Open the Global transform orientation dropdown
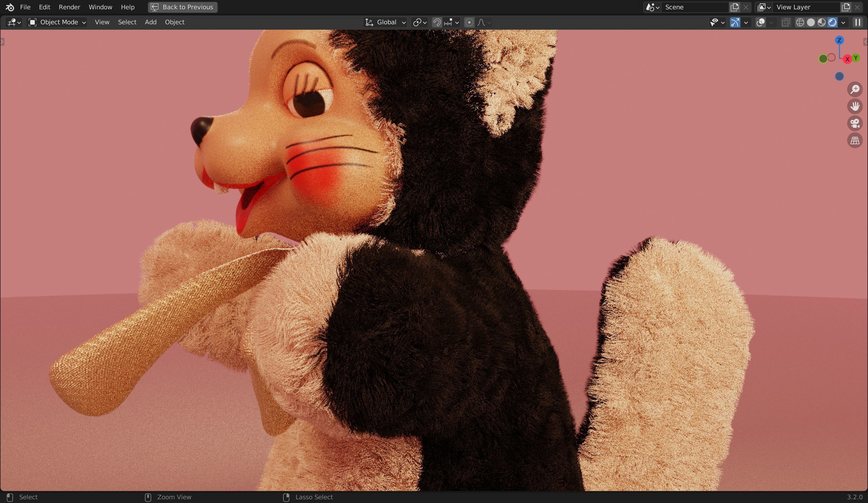868x503 pixels. tap(385, 22)
